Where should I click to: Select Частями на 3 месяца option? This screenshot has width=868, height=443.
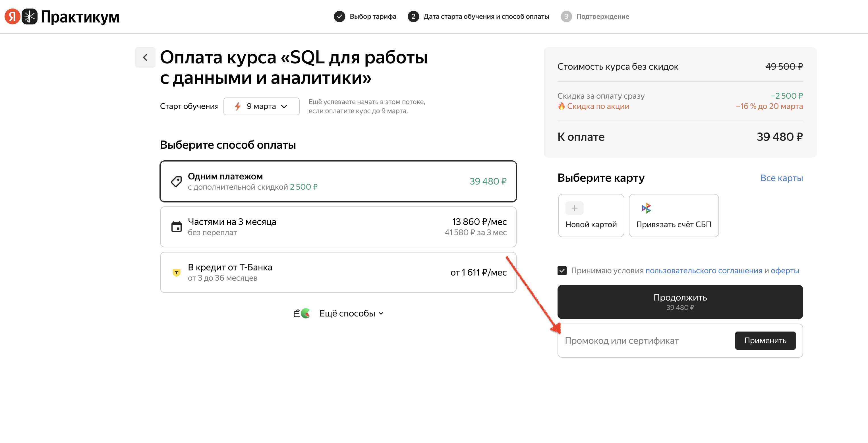[x=338, y=227]
